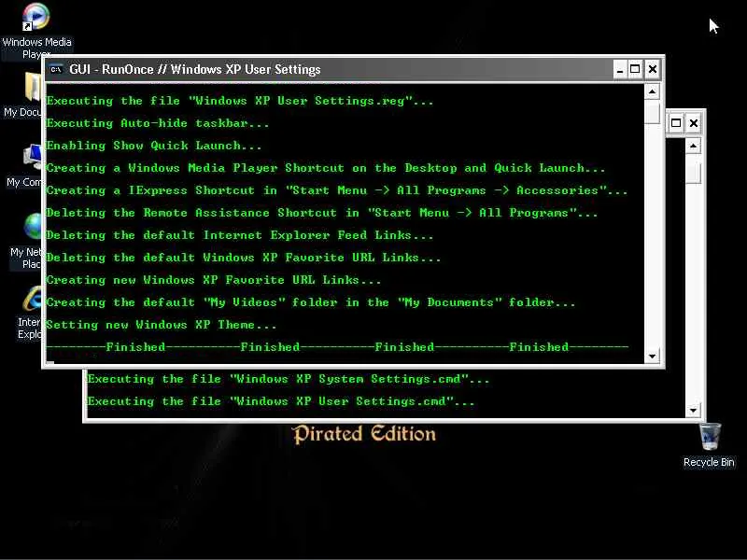This screenshot has width=747, height=560.
Task: Click the down arrow of the background window scrollbar
Action: coord(693,410)
